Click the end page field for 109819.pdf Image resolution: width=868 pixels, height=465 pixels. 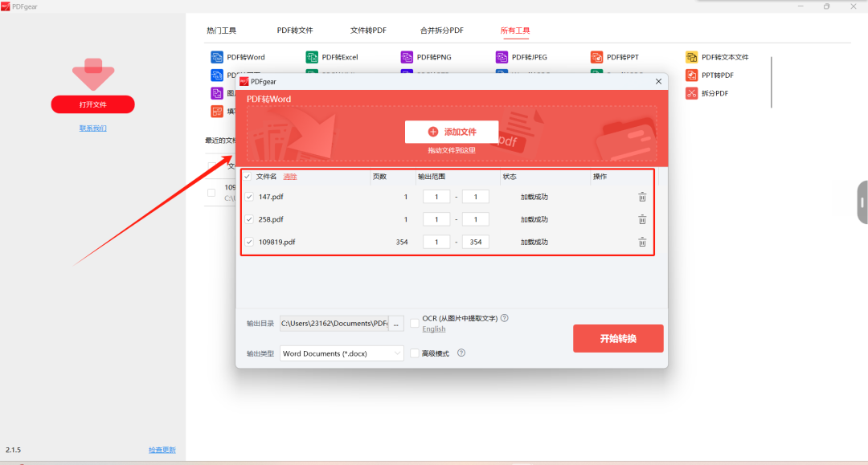click(x=476, y=242)
